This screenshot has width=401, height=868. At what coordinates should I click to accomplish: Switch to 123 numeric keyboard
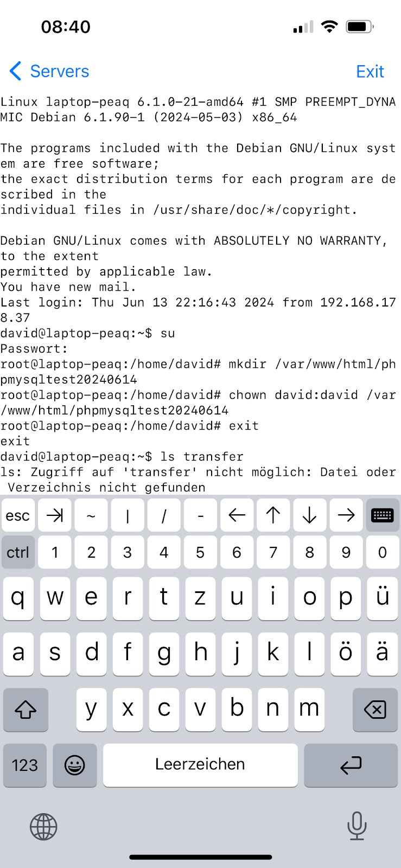25,765
